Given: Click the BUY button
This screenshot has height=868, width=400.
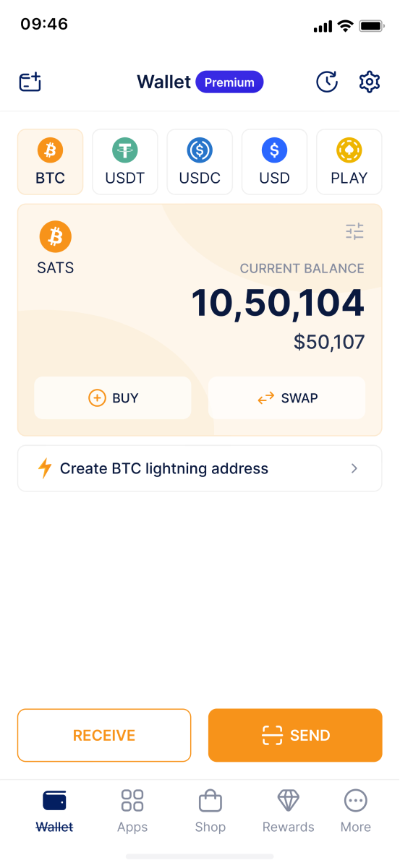Looking at the screenshot, I should point(113,398).
